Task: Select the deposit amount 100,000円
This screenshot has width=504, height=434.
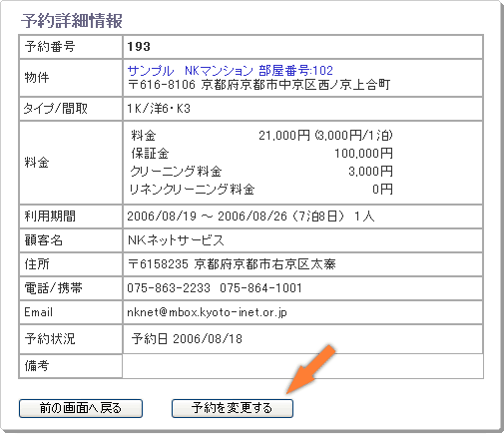Action: [363, 154]
